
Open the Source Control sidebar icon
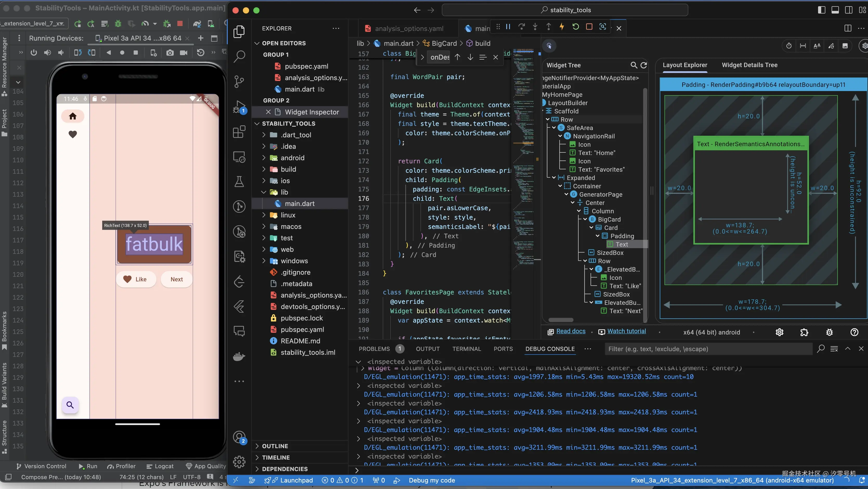click(x=239, y=81)
